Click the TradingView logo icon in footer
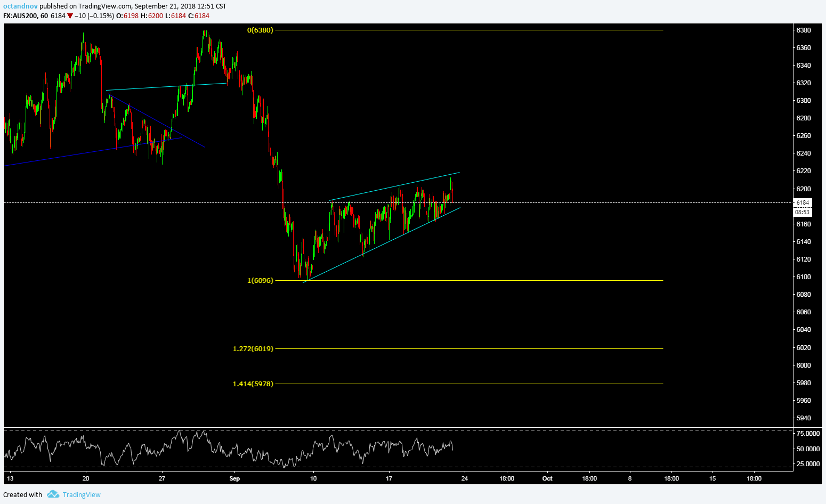Viewport: 826px width, 504px height. tap(53, 494)
